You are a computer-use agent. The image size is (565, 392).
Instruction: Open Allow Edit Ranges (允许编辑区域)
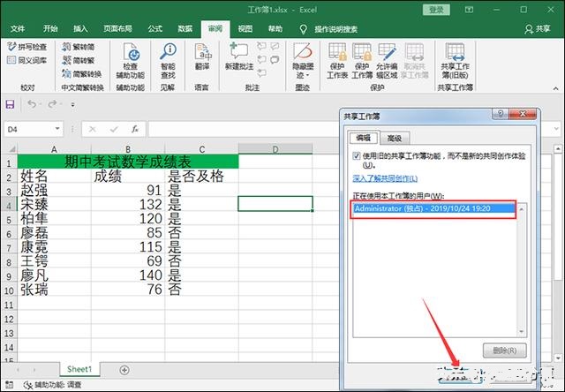coord(387,61)
